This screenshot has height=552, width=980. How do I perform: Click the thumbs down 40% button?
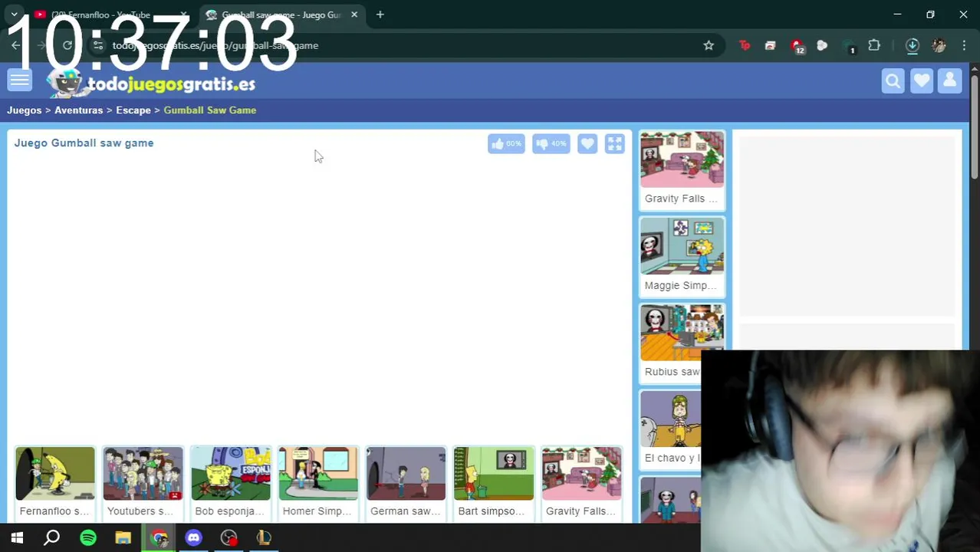point(551,143)
